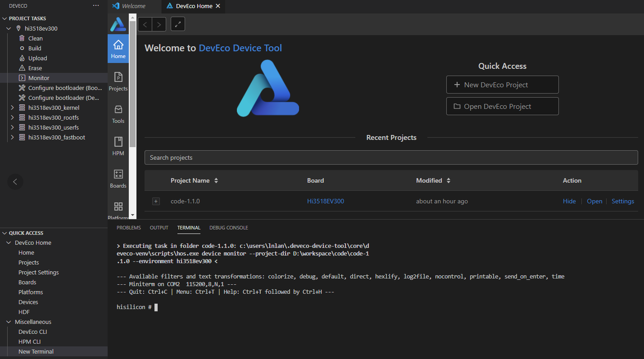Click Settings action for code-1.1.0
644x359 pixels.
(x=623, y=201)
